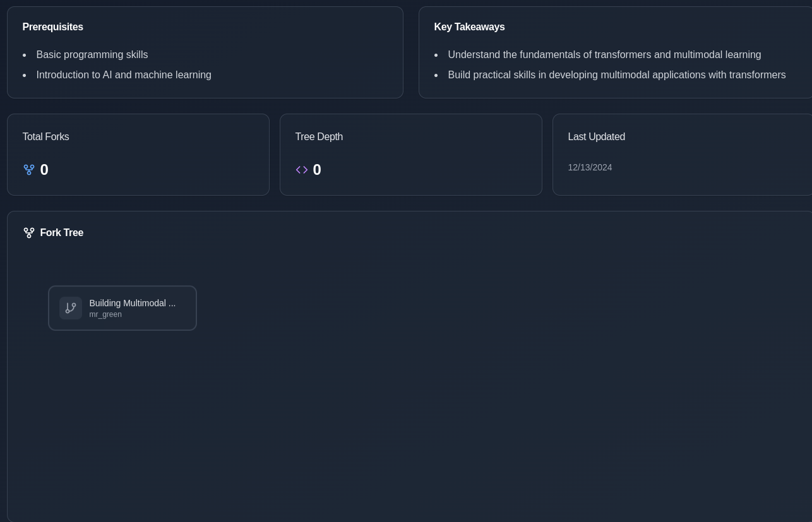Image resolution: width=812 pixels, height=522 pixels.
Task: Click the Fork Tree header icon
Action: pyautogui.click(x=29, y=233)
